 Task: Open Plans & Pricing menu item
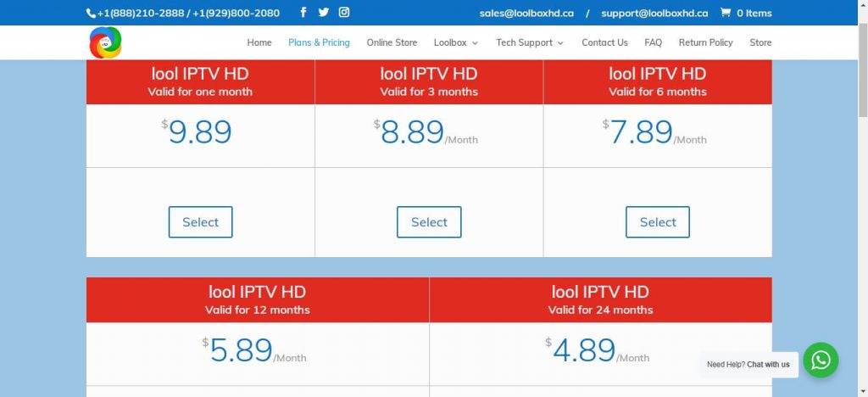319,42
